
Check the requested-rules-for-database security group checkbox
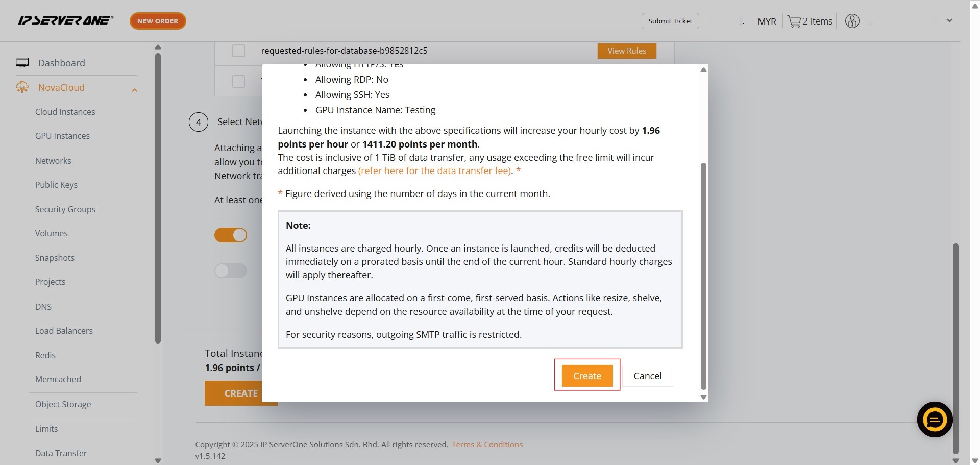(x=238, y=51)
